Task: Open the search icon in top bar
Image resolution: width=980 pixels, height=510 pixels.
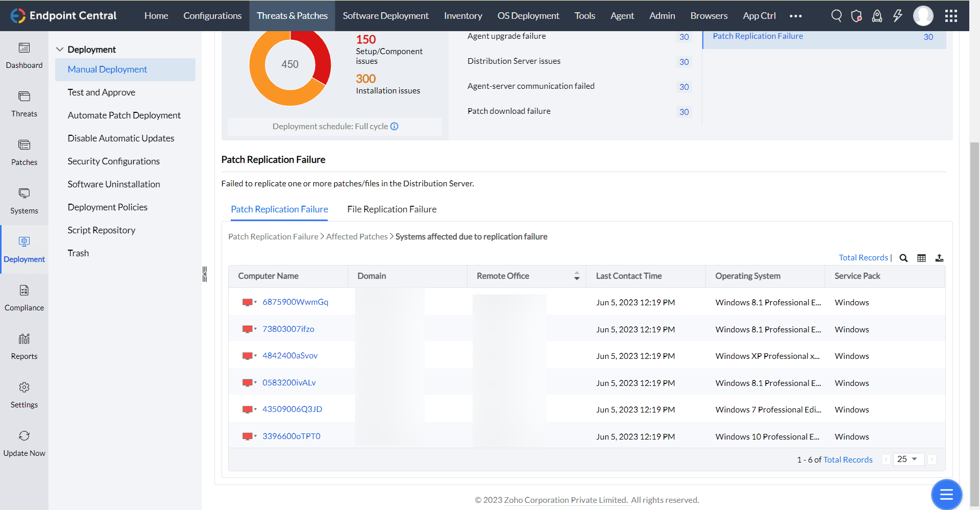Action: 836,16
